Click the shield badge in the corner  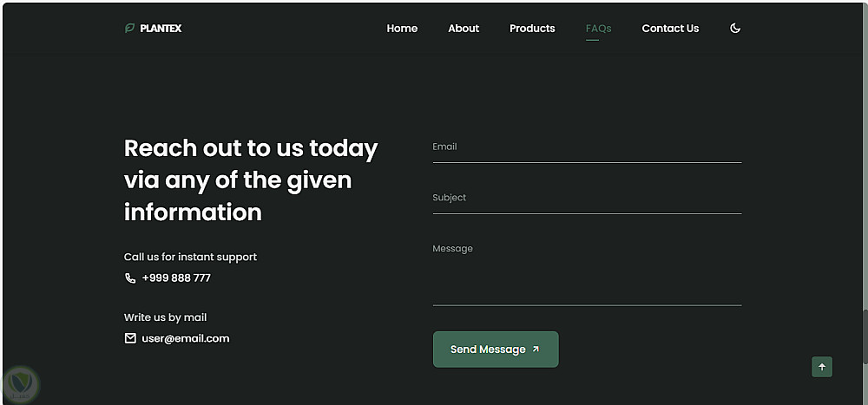pos(19,382)
